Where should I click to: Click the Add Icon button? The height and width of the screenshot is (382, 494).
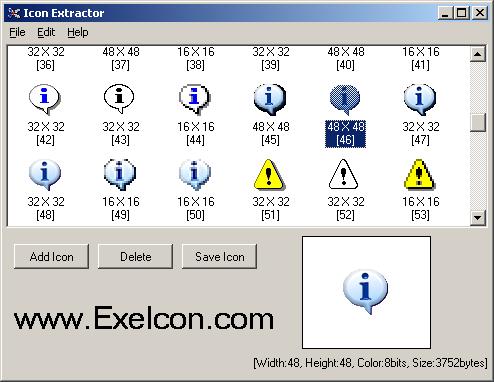pyautogui.click(x=52, y=256)
